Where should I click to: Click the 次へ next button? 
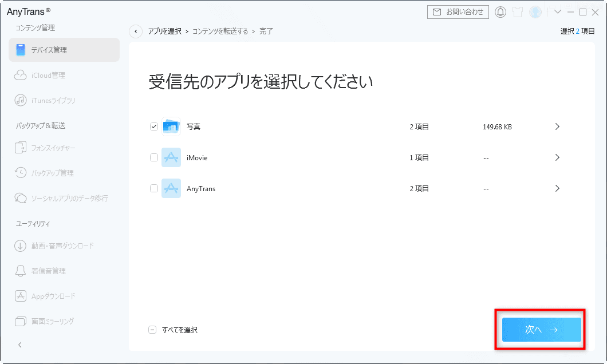point(542,330)
